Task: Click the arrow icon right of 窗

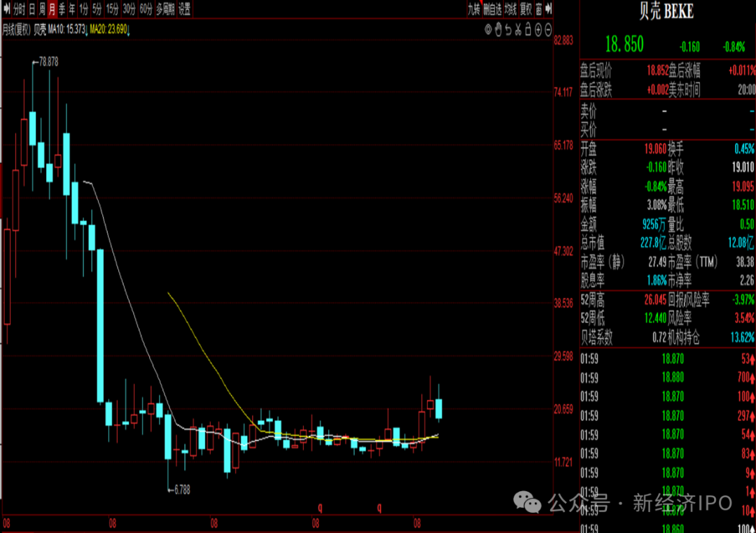Action: [549, 9]
